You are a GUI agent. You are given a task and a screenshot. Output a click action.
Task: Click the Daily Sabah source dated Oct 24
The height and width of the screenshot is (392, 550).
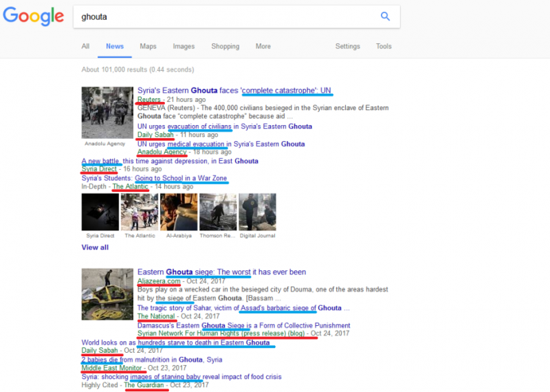coord(100,351)
